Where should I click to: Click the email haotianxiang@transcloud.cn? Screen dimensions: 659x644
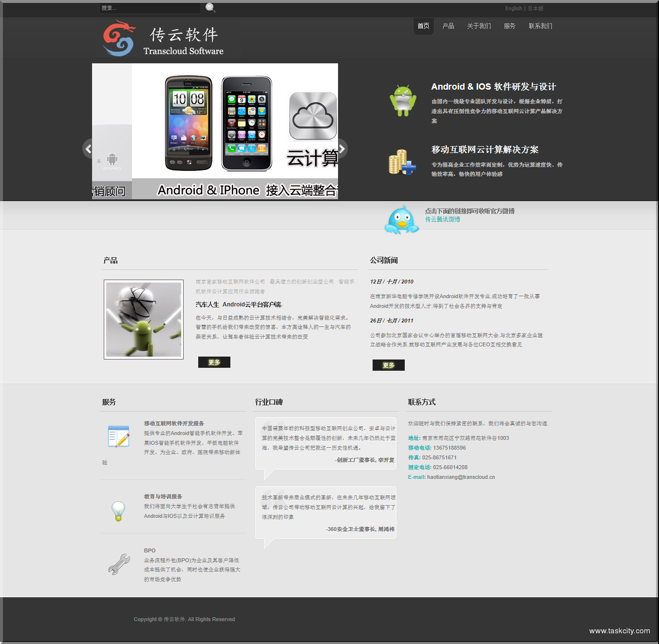pos(461,477)
